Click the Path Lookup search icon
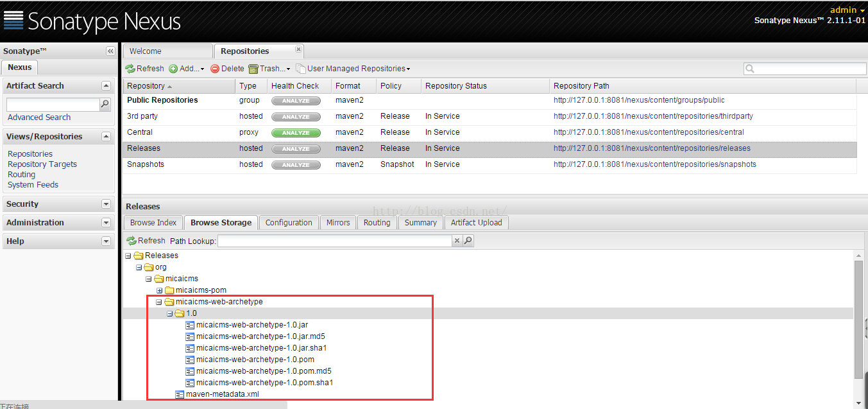 [468, 241]
